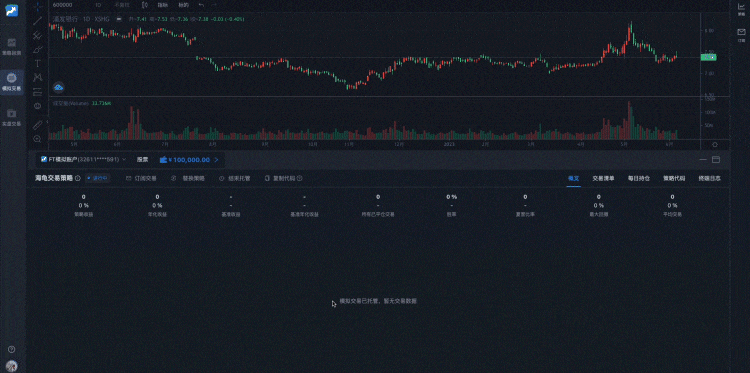Click the user avatar at bottom left
The image size is (750, 373).
[11, 365]
